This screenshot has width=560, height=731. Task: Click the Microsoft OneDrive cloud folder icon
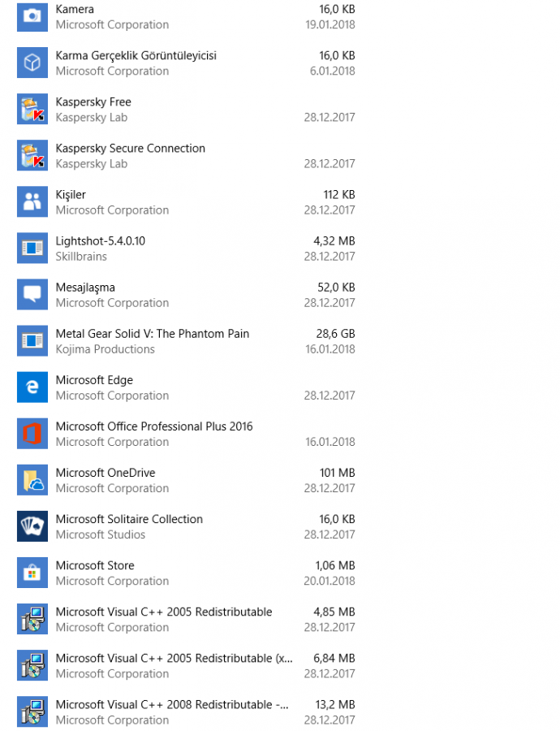click(32, 480)
